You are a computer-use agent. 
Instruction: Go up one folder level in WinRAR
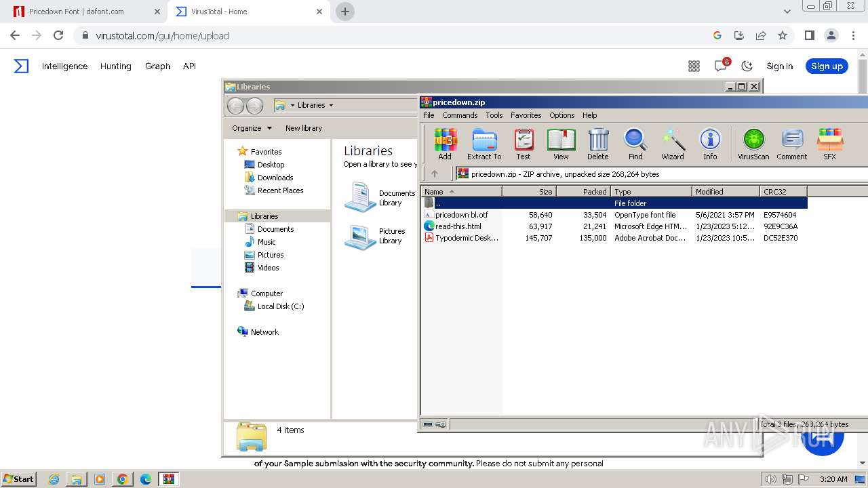click(435, 174)
